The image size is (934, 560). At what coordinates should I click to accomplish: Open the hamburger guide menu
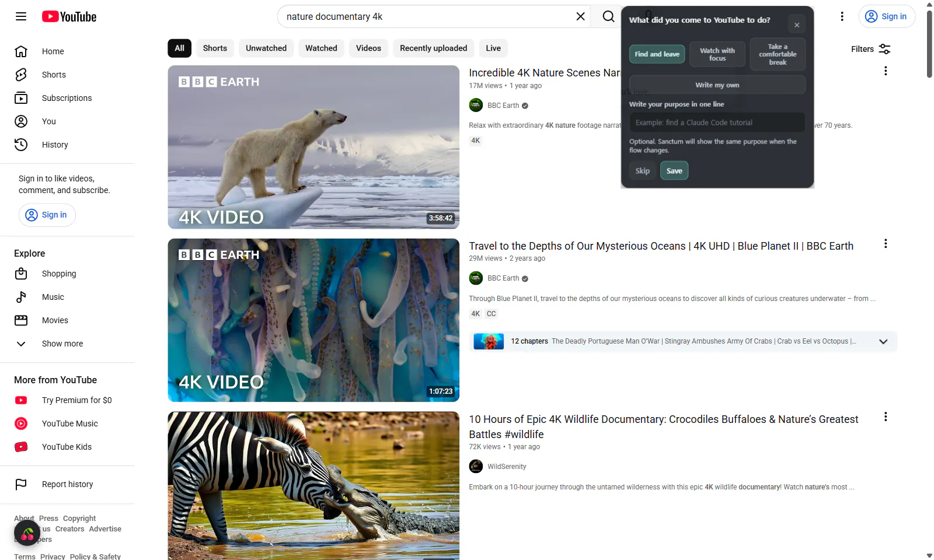pos(21,16)
